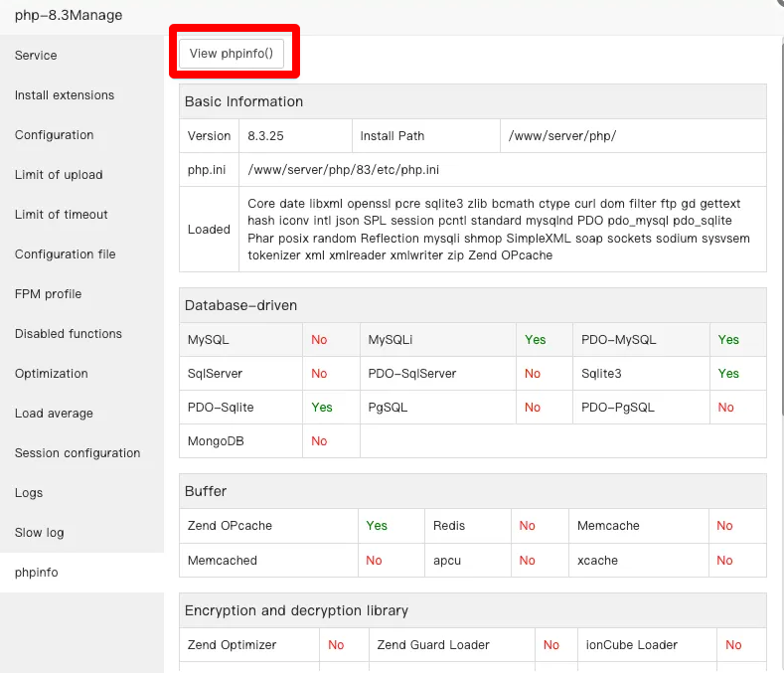The height and width of the screenshot is (673, 784).
Task: Click the Encryption and decryption library header
Action: (473, 610)
